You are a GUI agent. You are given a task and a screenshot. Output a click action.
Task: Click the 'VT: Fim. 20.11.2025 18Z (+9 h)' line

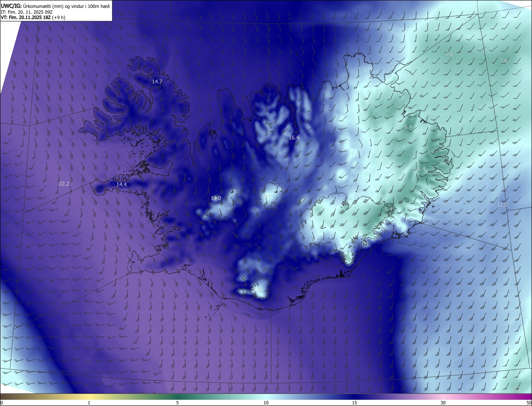(33, 17)
